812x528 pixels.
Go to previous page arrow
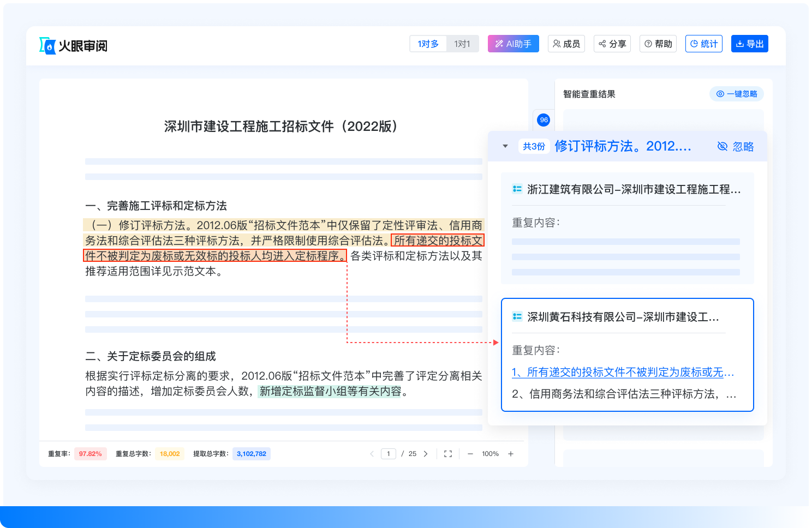coord(372,454)
